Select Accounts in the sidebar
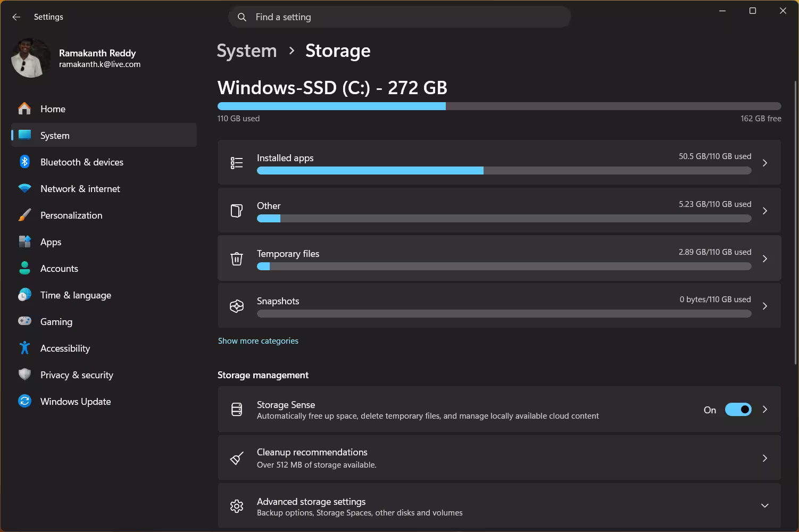Screen dimensions: 799x532 (x=104, y=268)
